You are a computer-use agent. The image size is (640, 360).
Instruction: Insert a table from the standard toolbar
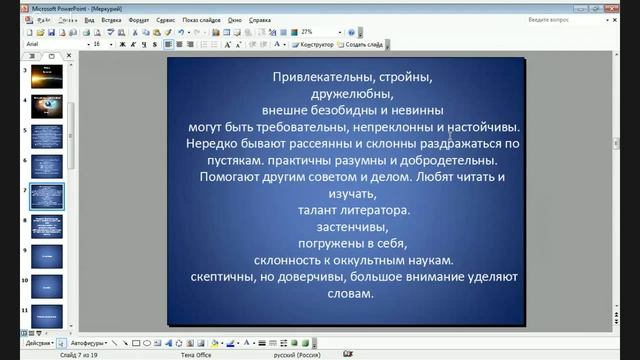[x=227, y=32]
